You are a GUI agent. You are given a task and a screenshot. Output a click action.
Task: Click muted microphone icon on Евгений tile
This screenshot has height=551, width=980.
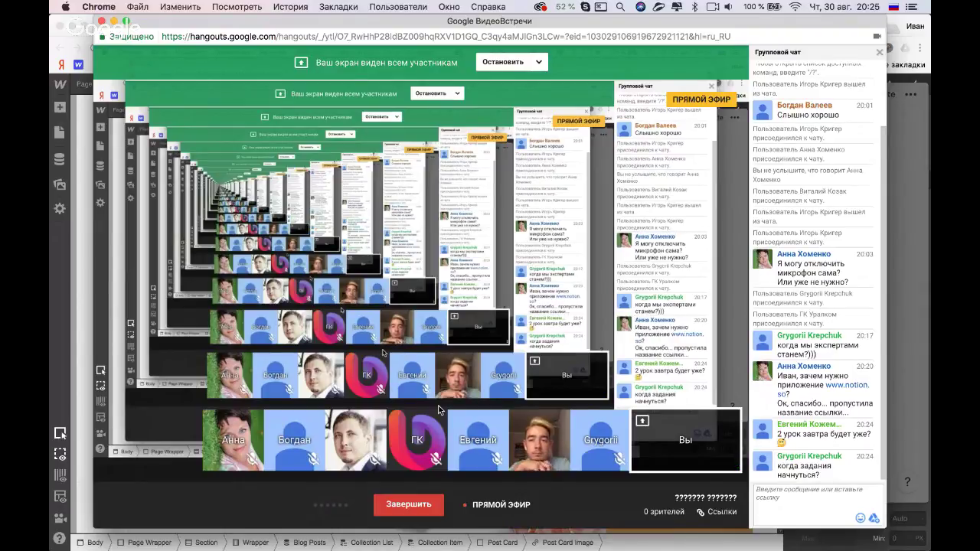(x=497, y=458)
